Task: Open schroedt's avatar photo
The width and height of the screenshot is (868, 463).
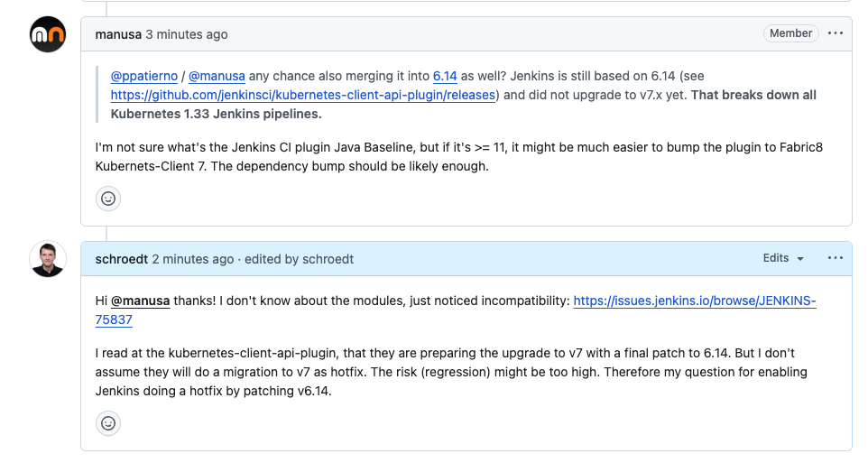Action: point(48,259)
